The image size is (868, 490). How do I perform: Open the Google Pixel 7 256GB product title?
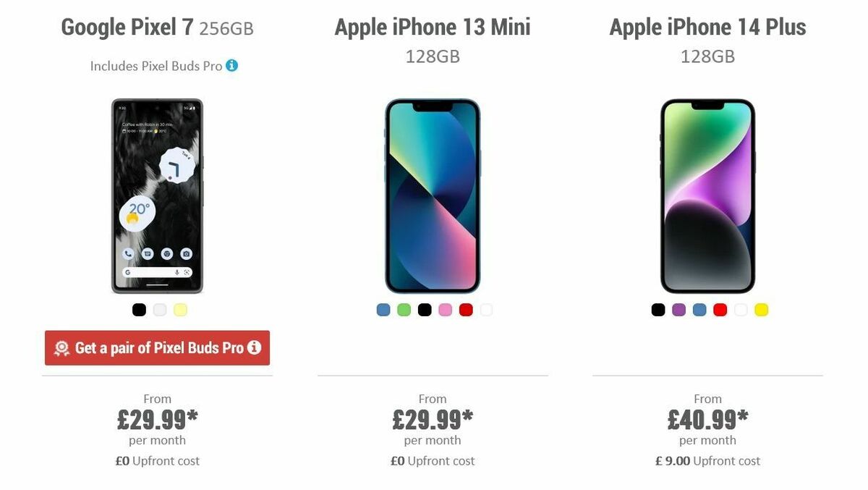(x=157, y=27)
